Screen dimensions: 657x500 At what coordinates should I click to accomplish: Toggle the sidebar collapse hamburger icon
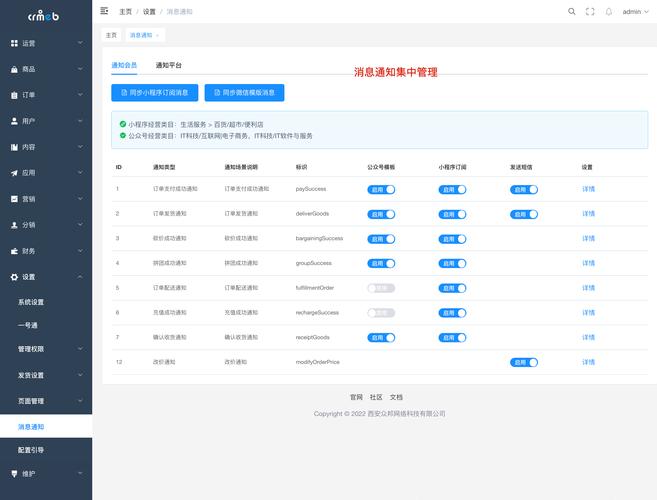point(104,11)
